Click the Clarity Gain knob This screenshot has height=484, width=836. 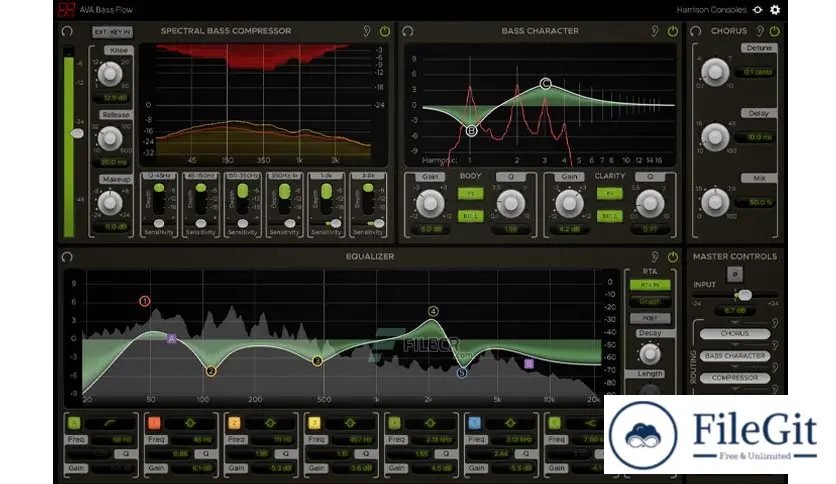coord(569,203)
